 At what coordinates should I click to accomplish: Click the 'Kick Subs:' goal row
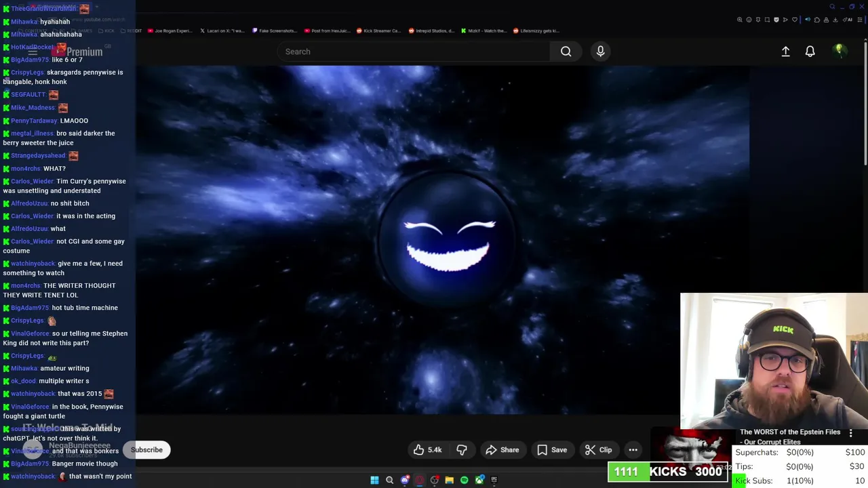pos(800,481)
